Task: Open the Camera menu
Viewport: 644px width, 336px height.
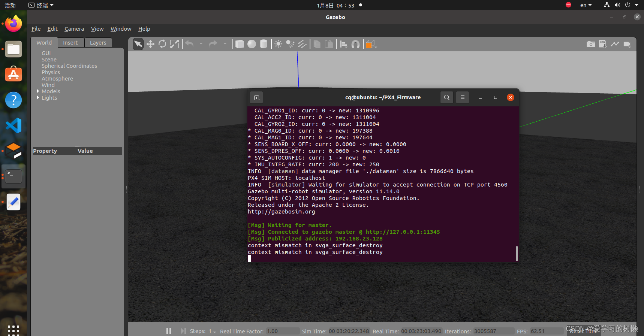Action: 74,29
